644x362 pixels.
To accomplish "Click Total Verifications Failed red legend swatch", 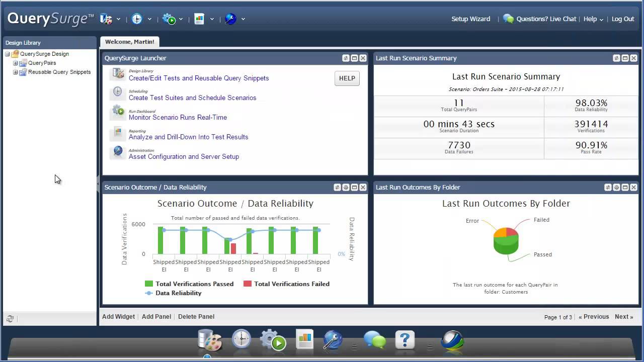I will coord(247,284).
